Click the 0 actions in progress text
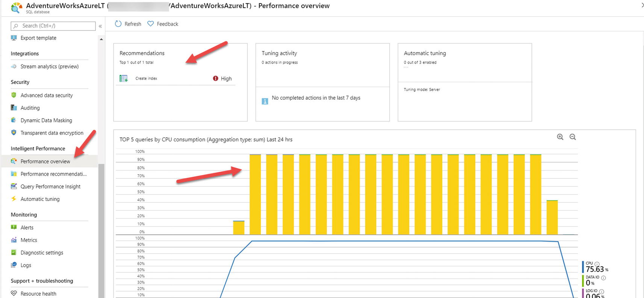The height and width of the screenshot is (298, 644). tap(280, 62)
